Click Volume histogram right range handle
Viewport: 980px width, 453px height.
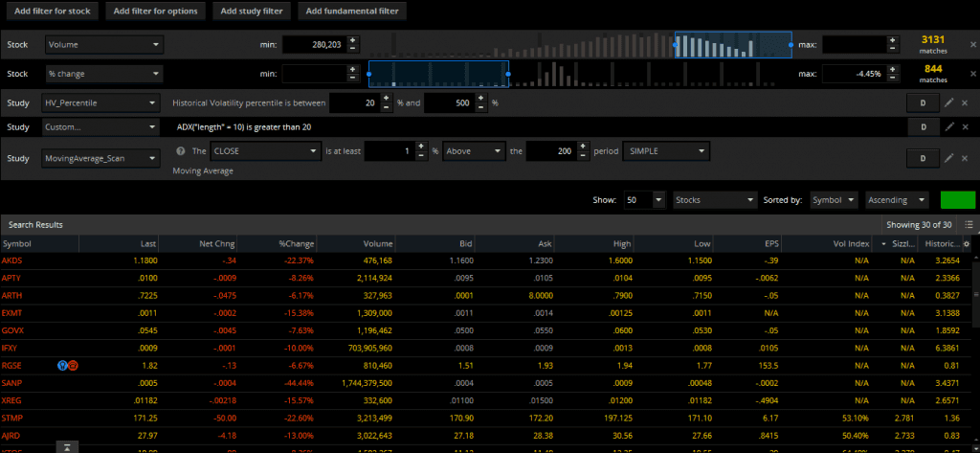[791, 45]
